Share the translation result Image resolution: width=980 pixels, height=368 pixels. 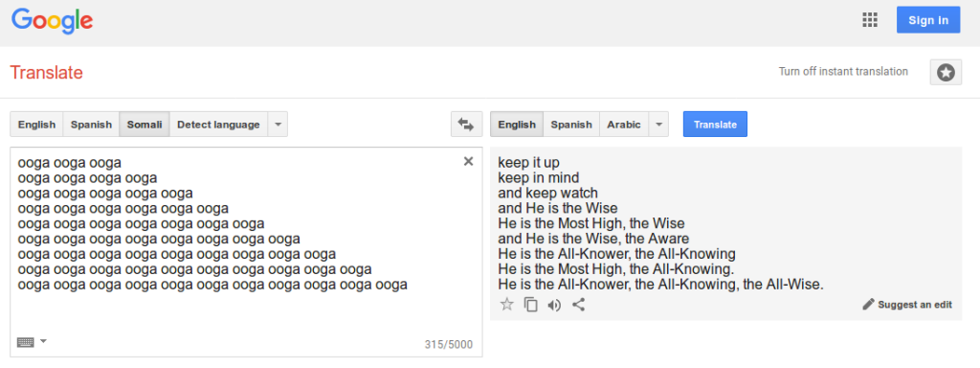(x=579, y=305)
